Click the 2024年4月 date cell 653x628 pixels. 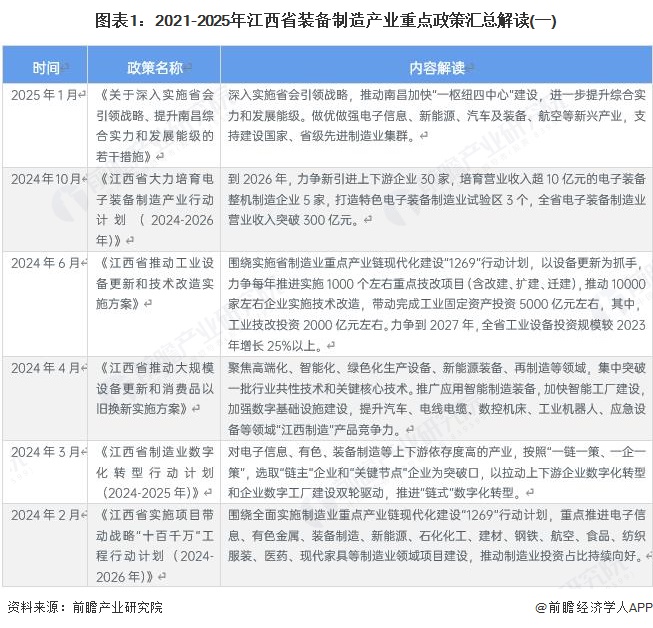pos(46,367)
